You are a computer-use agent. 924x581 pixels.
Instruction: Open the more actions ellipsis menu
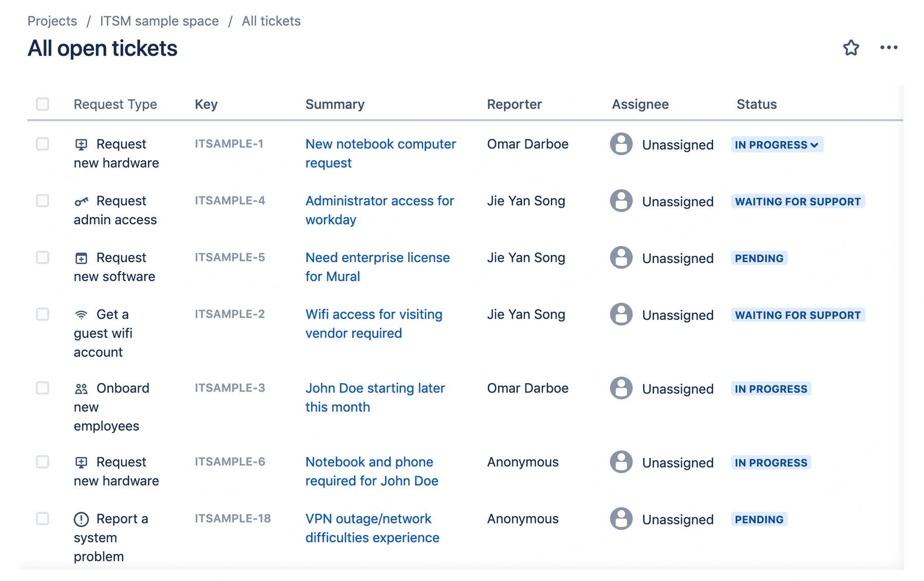point(889,48)
